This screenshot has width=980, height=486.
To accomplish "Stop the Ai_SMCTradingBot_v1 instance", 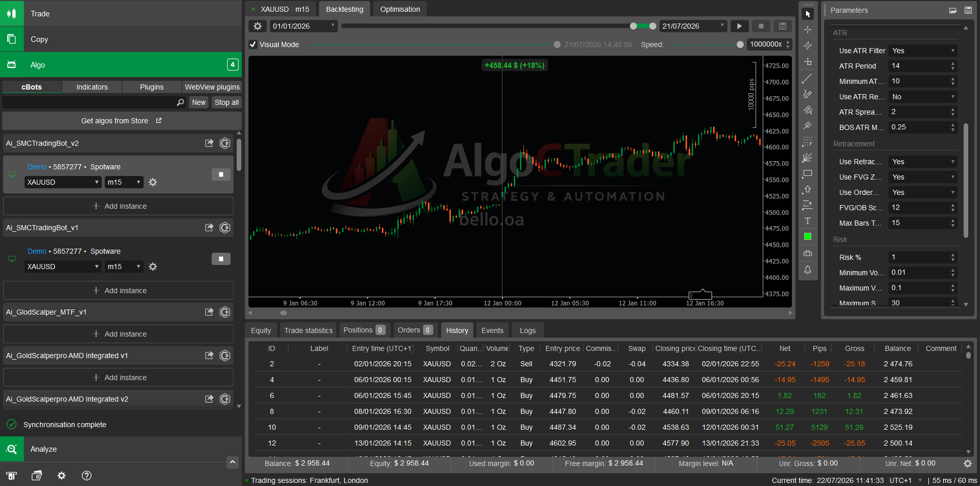I will point(221,259).
